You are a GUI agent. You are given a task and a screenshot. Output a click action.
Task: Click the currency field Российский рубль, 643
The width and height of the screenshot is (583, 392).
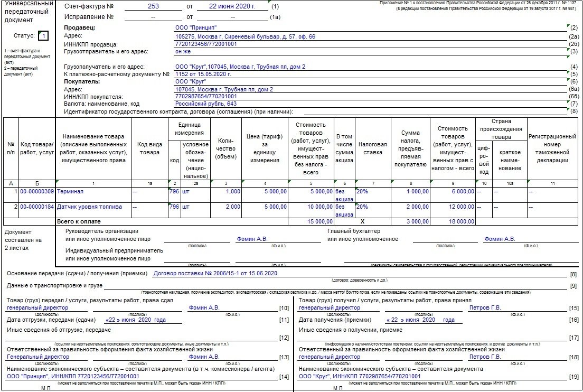(x=205, y=104)
